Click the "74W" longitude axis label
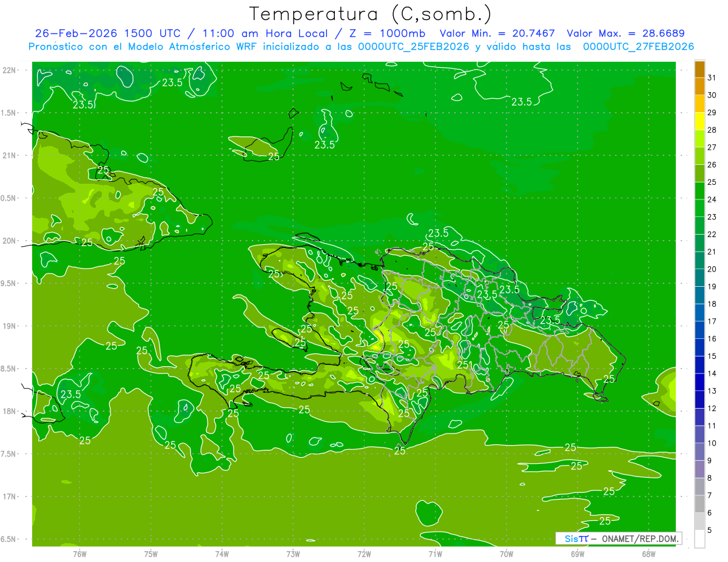The image size is (728, 562). click(221, 554)
